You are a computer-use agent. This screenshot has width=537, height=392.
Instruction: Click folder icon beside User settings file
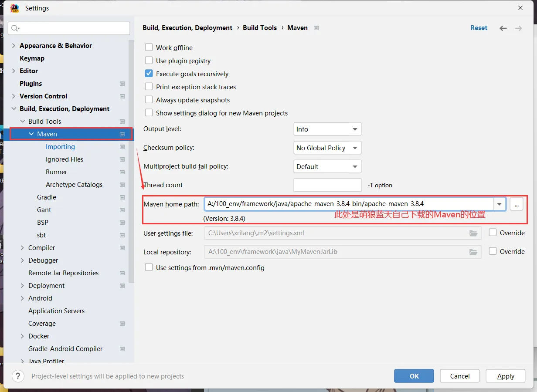click(x=473, y=233)
